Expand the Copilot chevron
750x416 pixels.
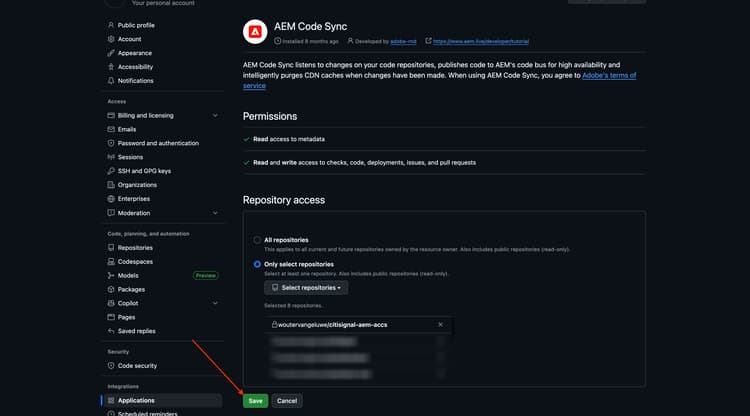(215, 304)
